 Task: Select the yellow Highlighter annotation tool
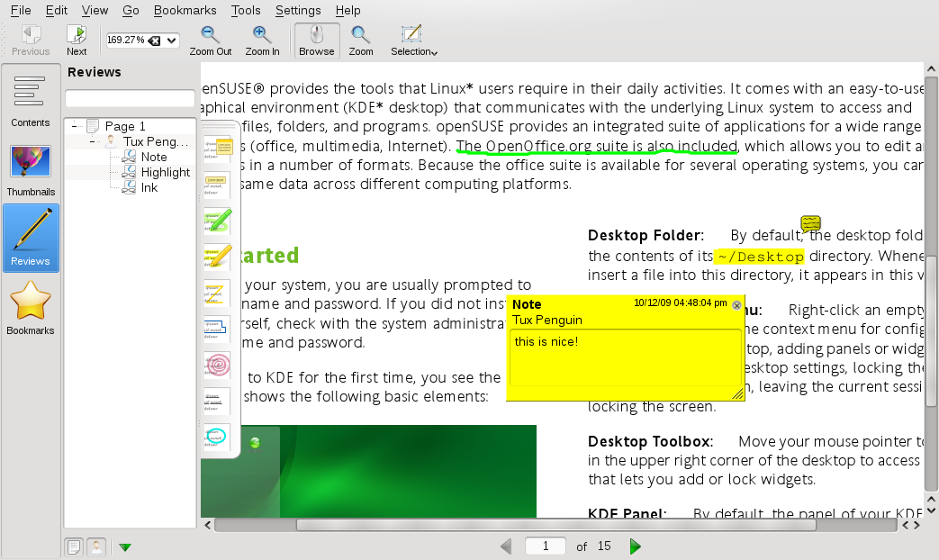218,257
